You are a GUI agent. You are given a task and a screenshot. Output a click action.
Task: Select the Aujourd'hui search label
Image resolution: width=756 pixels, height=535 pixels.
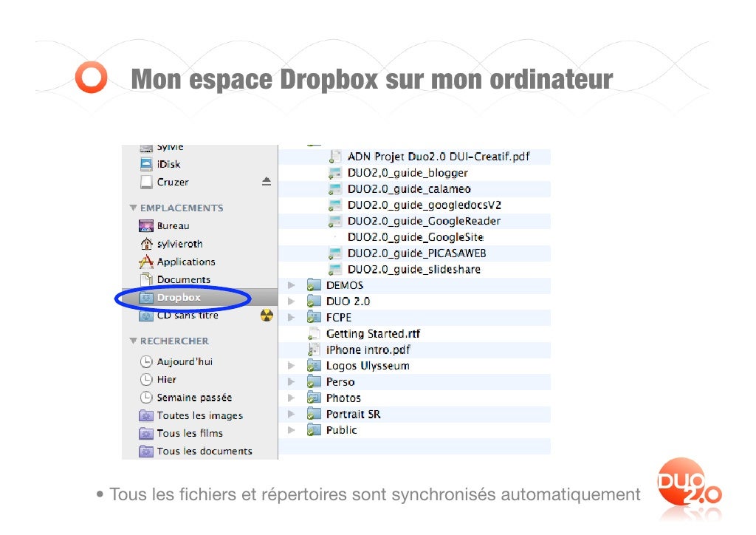point(185,361)
